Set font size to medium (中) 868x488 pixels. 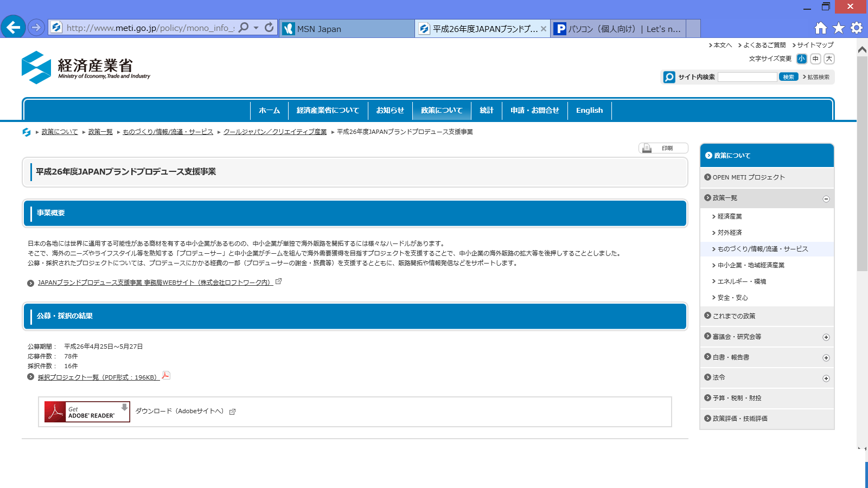(x=815, y=59)
